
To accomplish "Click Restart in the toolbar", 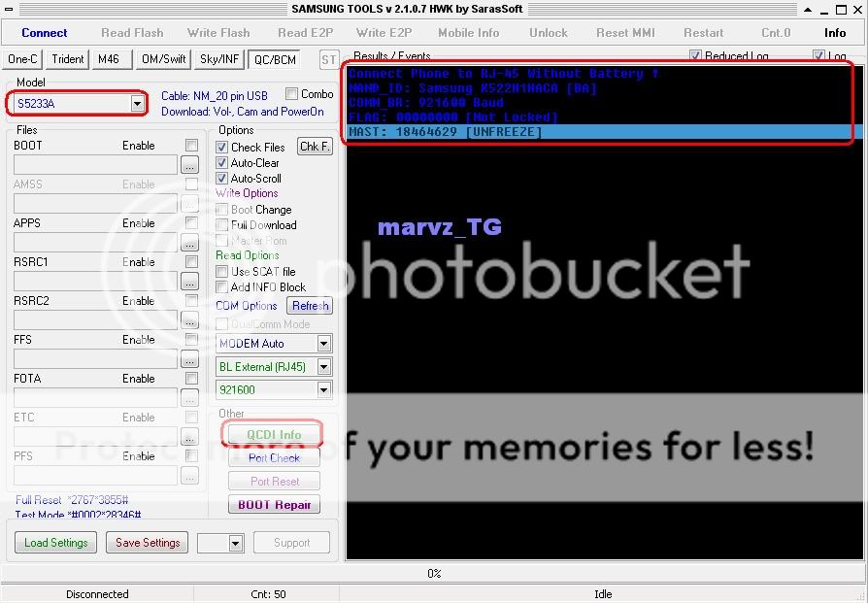I will click(x=704, y=33).
